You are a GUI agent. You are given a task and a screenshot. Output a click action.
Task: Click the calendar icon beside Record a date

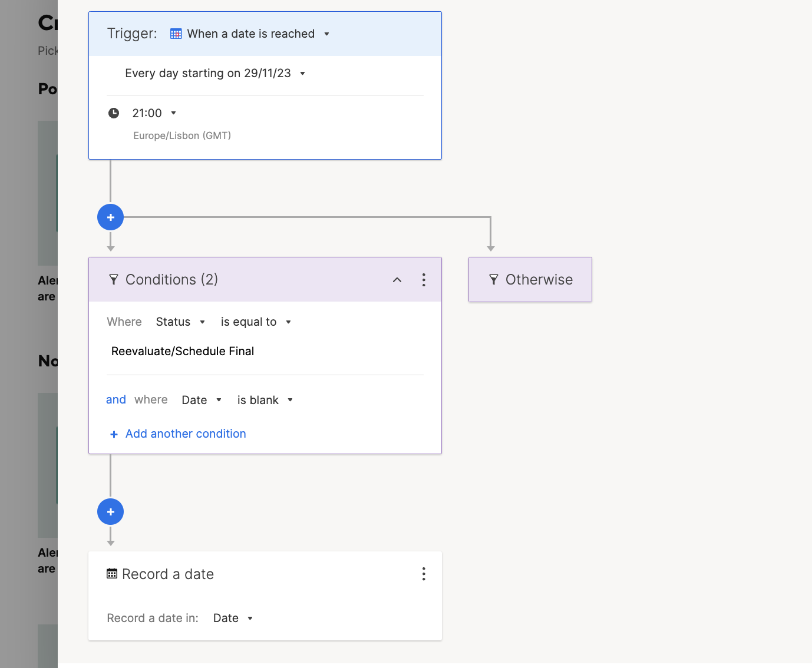point(112,574)
